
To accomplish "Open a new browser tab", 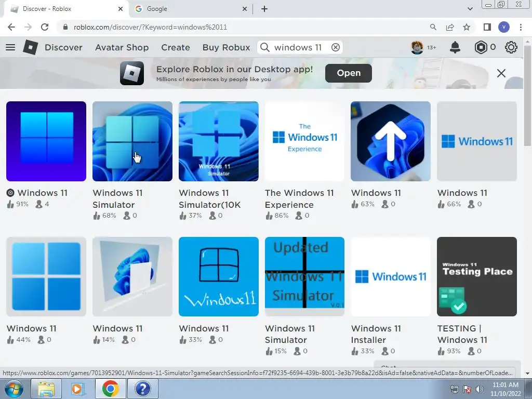I will 264,9.
